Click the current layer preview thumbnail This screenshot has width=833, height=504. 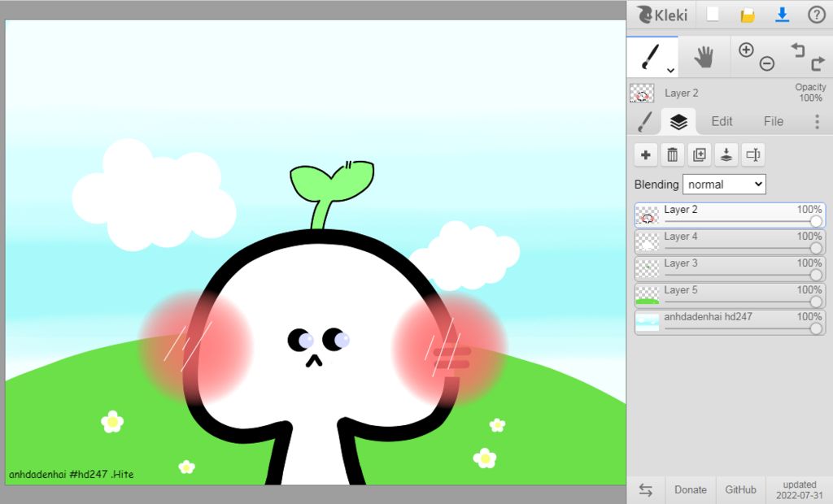point(642,93)
